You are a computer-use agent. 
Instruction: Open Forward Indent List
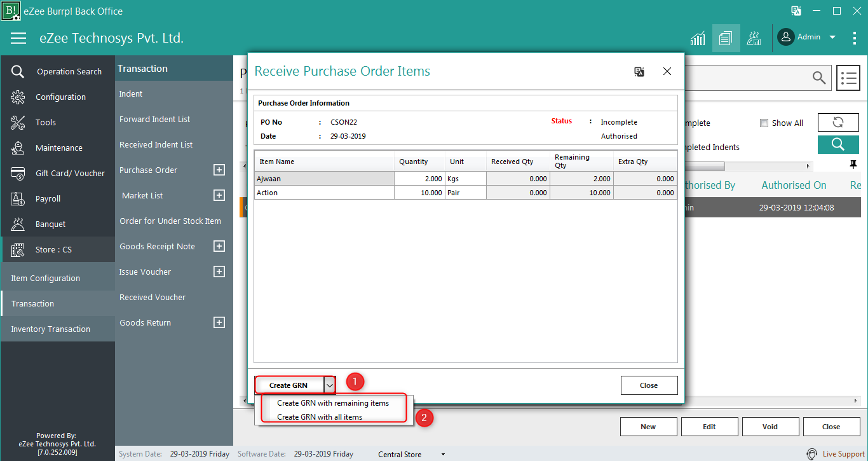154,119
